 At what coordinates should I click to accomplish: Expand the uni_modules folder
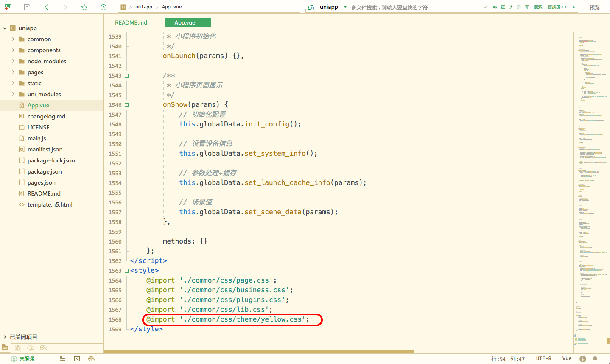point(13,94)
